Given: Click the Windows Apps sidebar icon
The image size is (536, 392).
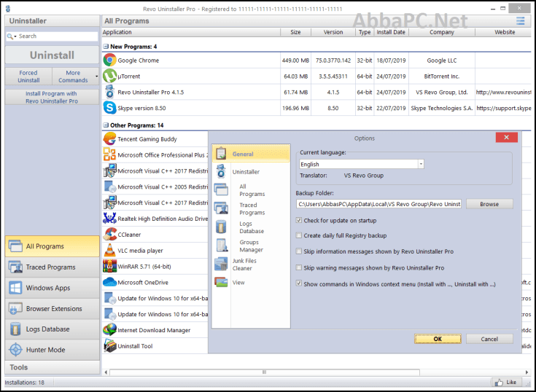Looking at the screenshot, I should (x=15, y=288).
